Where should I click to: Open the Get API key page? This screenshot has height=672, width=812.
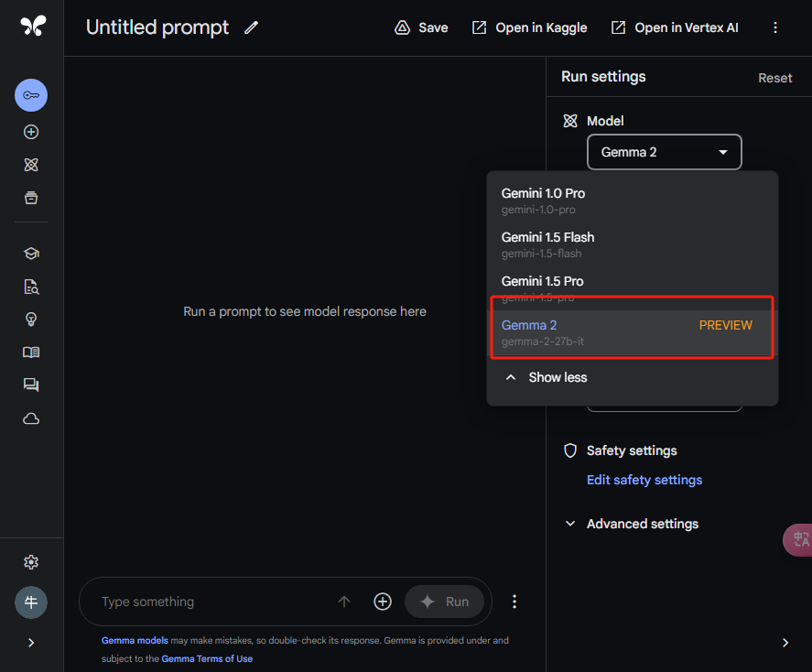tap(31, 95)
